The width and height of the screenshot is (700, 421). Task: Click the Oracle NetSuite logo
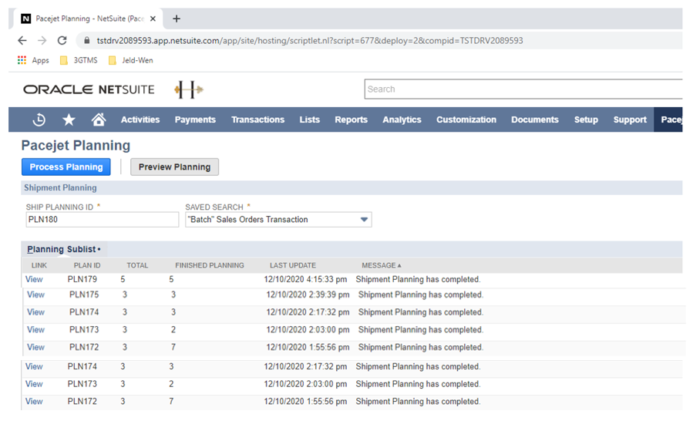coord(89,89)
